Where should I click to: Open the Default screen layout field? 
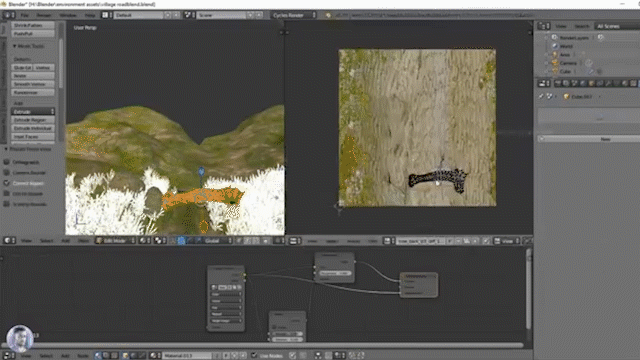(x=139, y=15)
